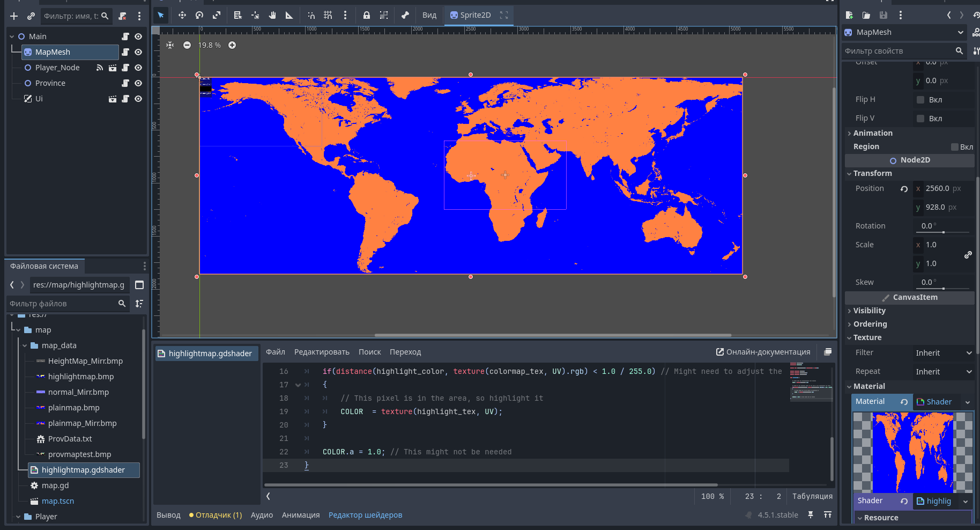Expand the Animation section in inspector
Viewport: 980px width, 530px height.
coord(873,133)
